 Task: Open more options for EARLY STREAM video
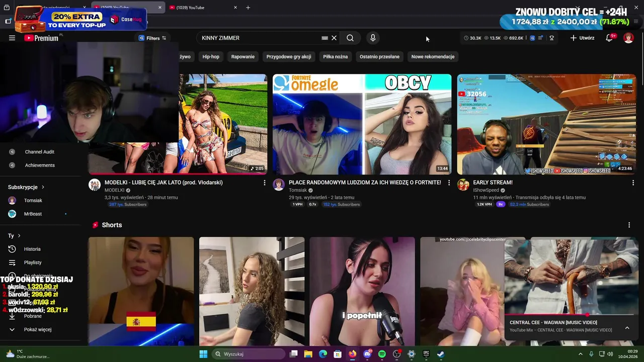633,183
